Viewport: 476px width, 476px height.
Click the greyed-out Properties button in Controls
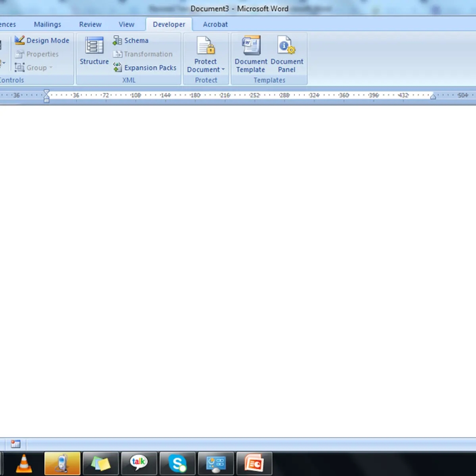click(37, 54)
